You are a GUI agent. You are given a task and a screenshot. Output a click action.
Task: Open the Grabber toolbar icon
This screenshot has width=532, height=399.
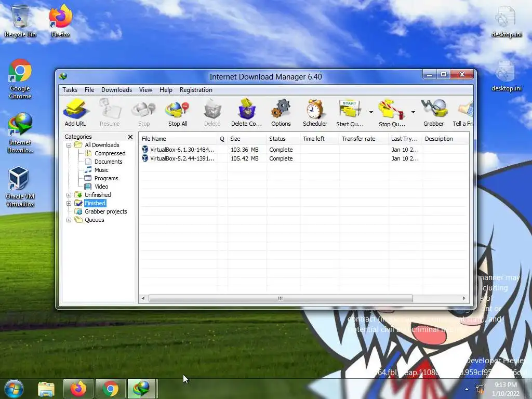[434, 113]
